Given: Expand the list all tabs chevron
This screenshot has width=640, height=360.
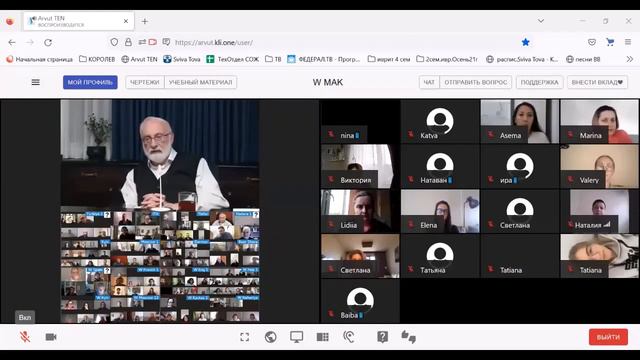Looking at the screenshot, I should 541,21.
